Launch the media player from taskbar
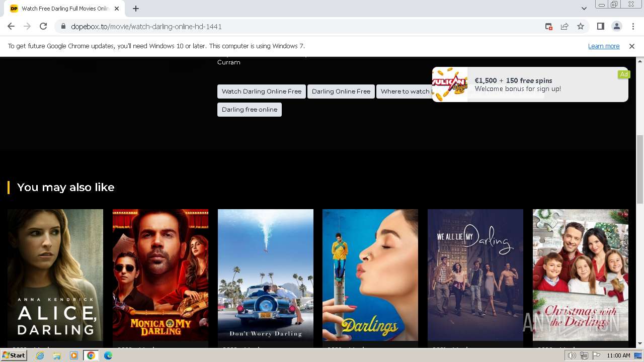The width and height of the screenshot is (644, 362). pyautogui.click(x=74, y=355)
